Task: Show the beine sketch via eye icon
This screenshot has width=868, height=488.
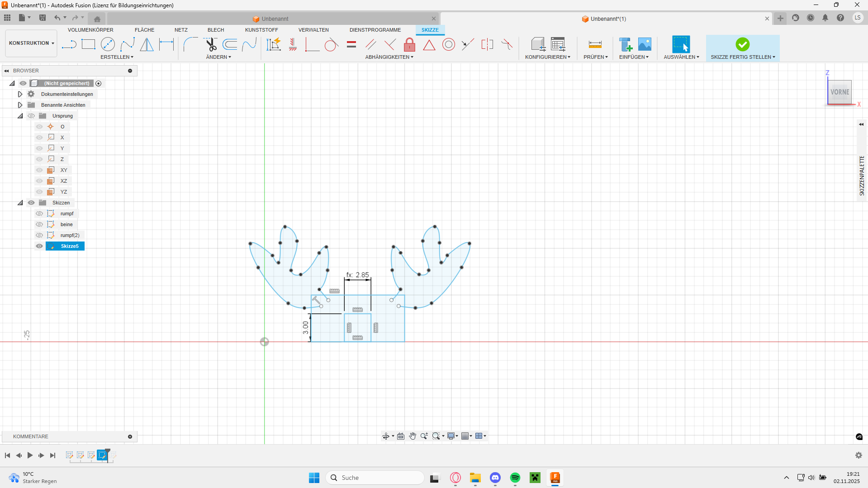Action: pos(39,224)
